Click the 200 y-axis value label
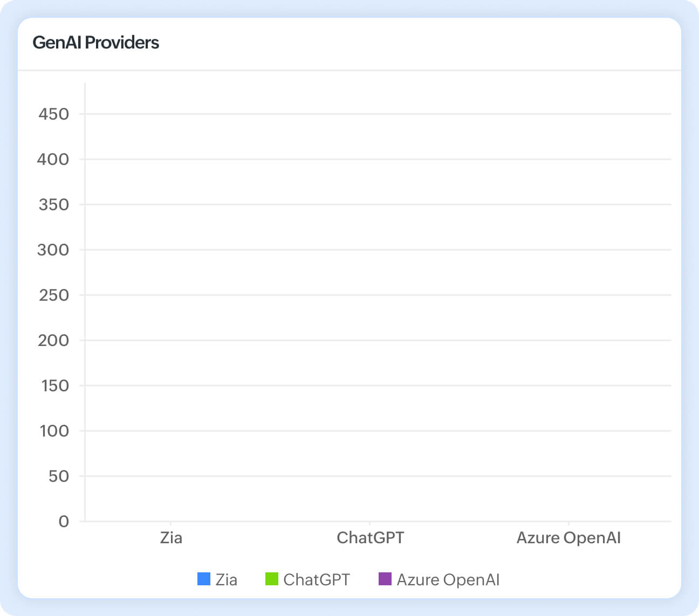 [53, 341]
